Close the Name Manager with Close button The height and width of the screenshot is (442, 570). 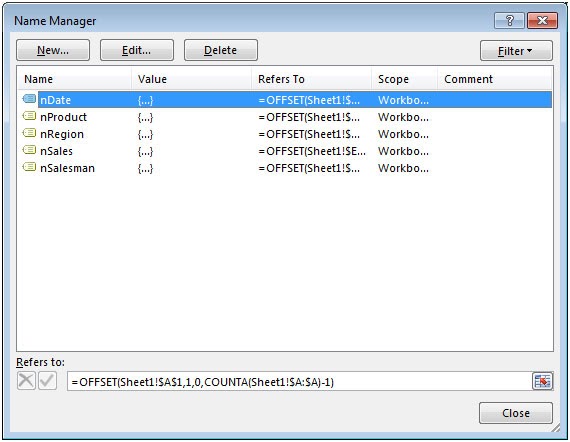(516, 413)
